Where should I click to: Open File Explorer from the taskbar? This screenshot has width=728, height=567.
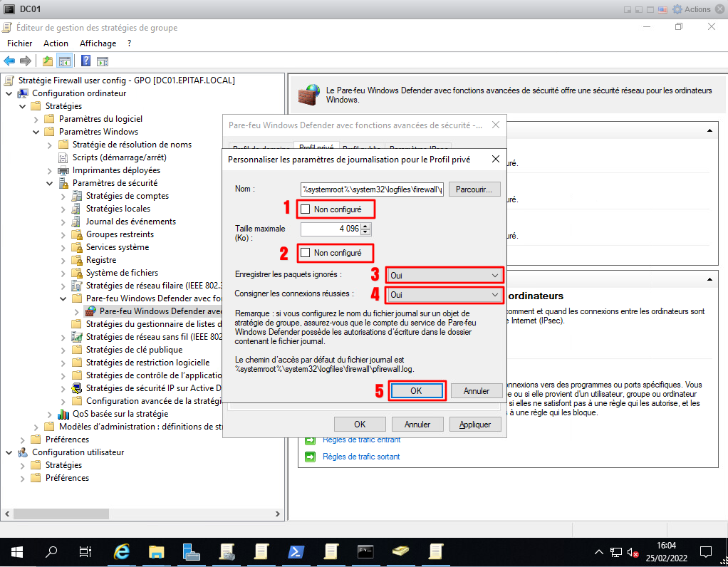click(x=157, y=551)
